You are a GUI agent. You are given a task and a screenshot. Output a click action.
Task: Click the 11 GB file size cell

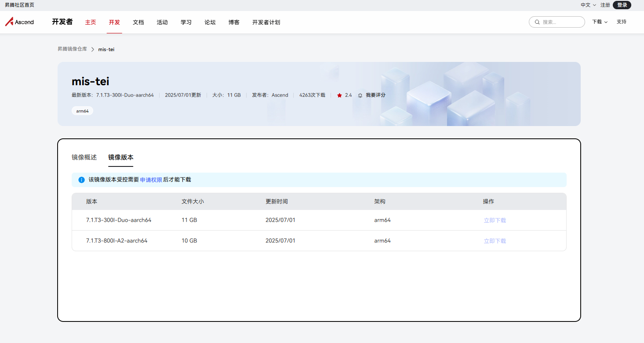click(189, 220)
